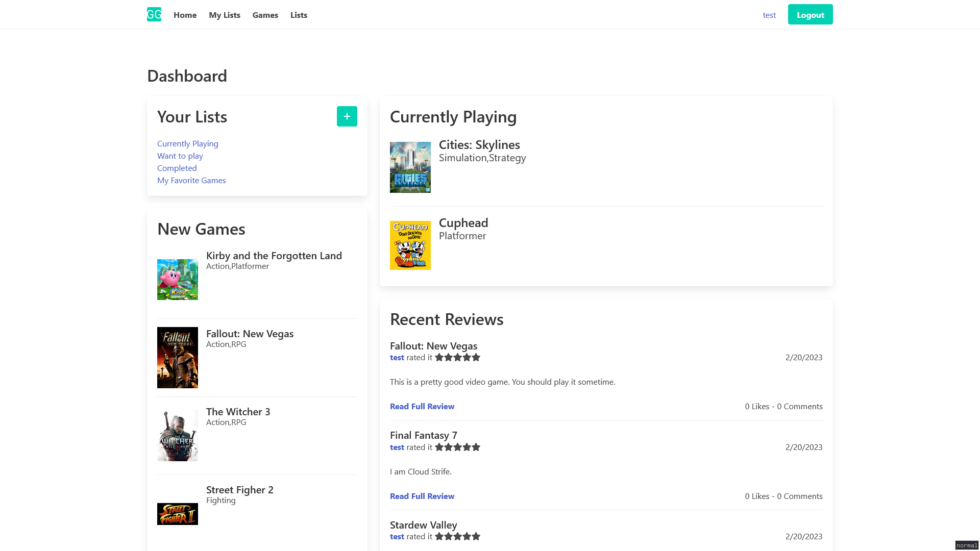Click the Platformer genre under Cuphead
980x551 pixels.
tap(462, 236)
